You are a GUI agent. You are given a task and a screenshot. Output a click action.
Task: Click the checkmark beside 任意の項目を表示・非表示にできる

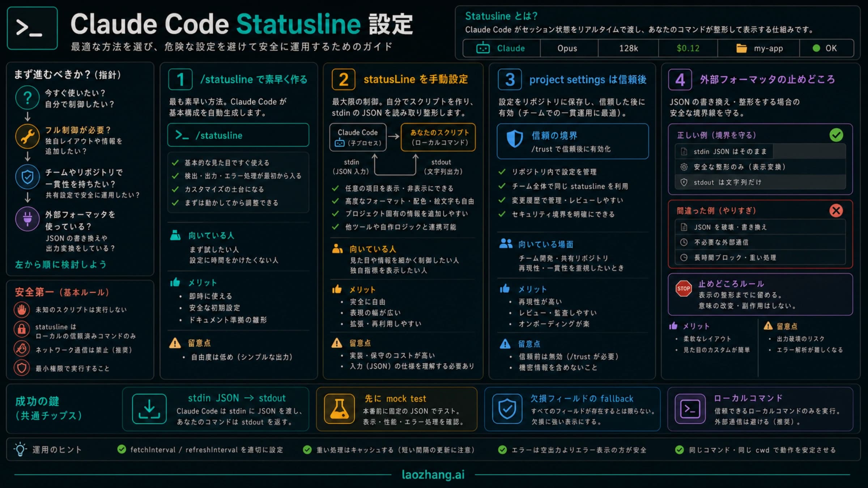335,188
